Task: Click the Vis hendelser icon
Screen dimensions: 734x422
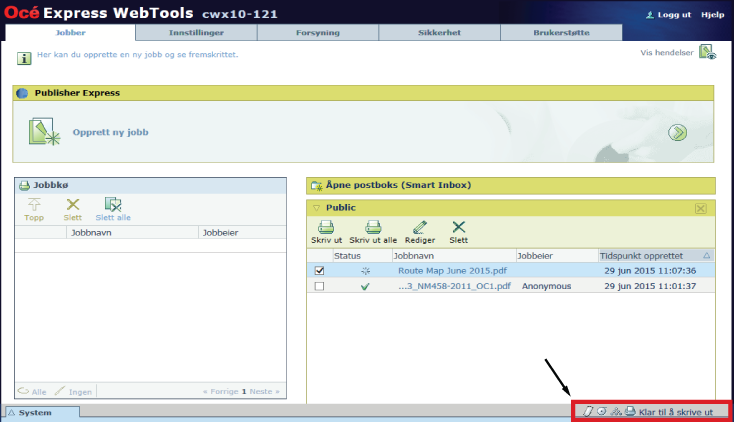Action: point(707,52)
